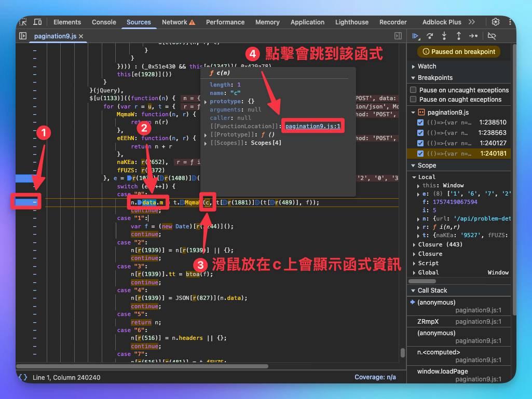Toggle the file navigator sidebar
This screenshot has height=399, width=532.
23,36
